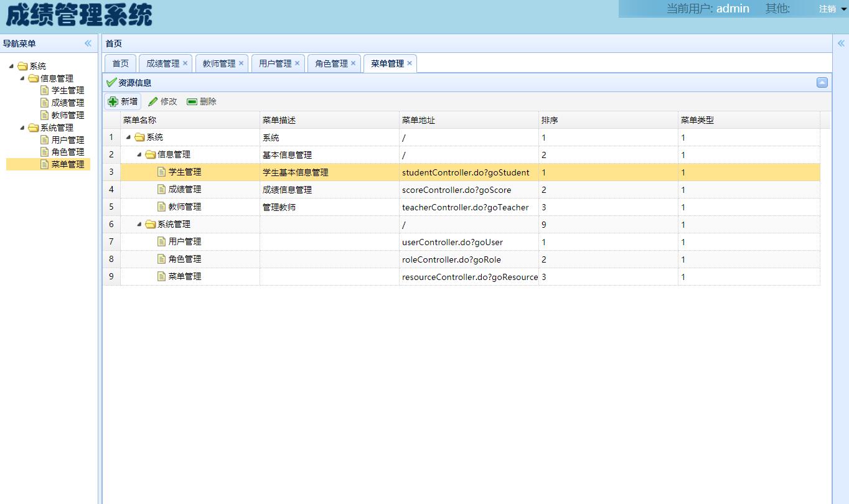The image size is (849, 504).
Task: Switch to the 教师管理 tab
Action: click(218, 63)
